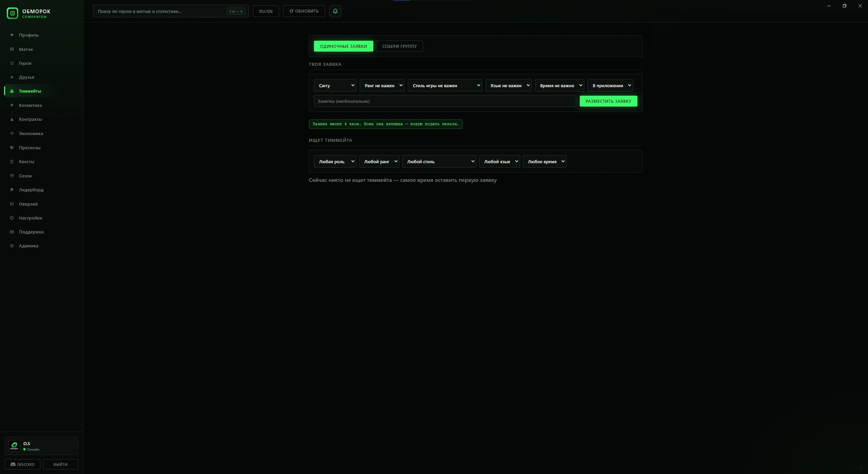Viewport: 868px width, 474px height.
Task: Open the Оверлей sidebar icon
Action: tap(12, 204)
